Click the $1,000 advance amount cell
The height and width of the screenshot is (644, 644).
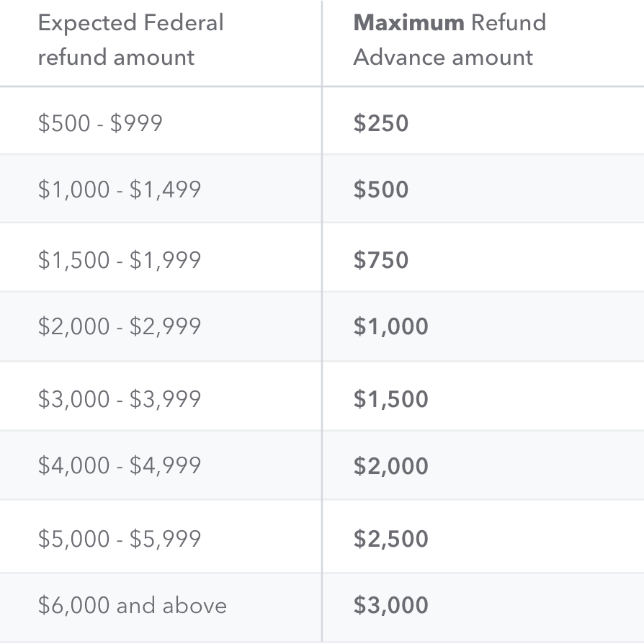390,326
